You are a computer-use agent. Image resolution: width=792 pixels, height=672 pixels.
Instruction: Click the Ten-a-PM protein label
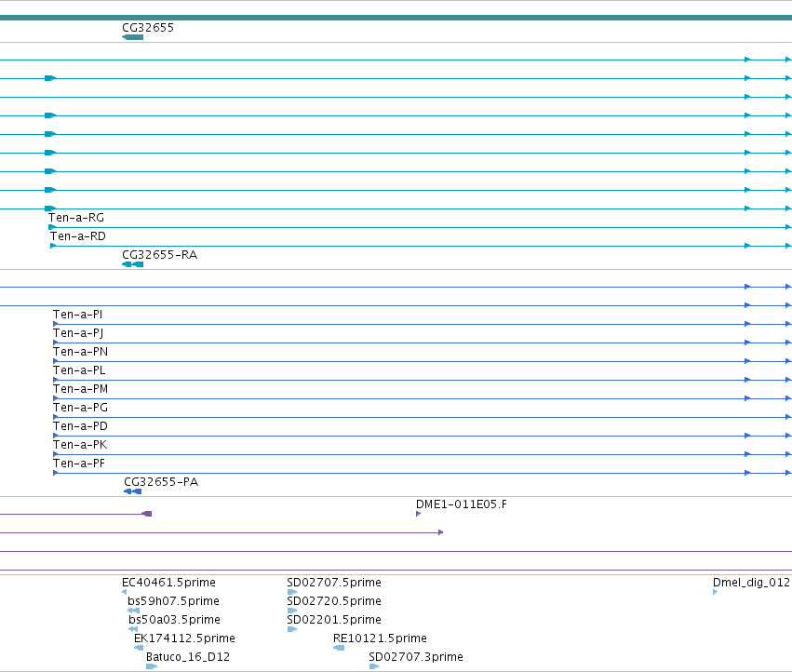[x=80, y=389]
